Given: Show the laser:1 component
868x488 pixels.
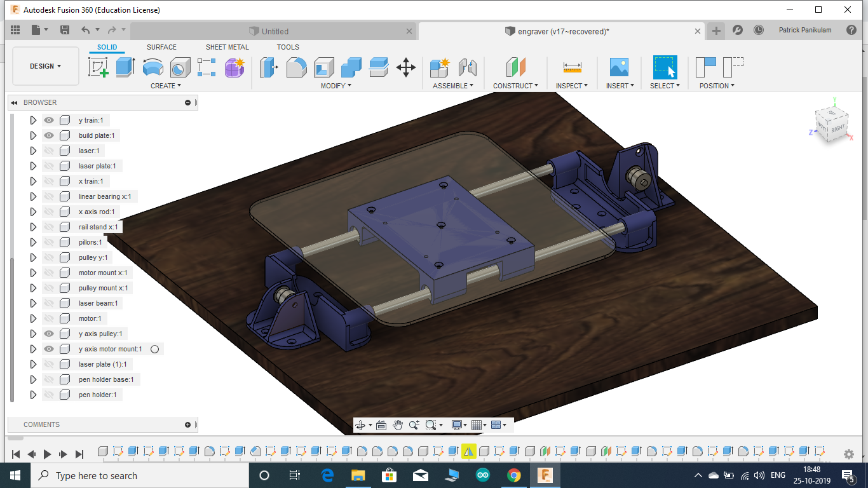Looking at the screenshot, I should [49, 151].
